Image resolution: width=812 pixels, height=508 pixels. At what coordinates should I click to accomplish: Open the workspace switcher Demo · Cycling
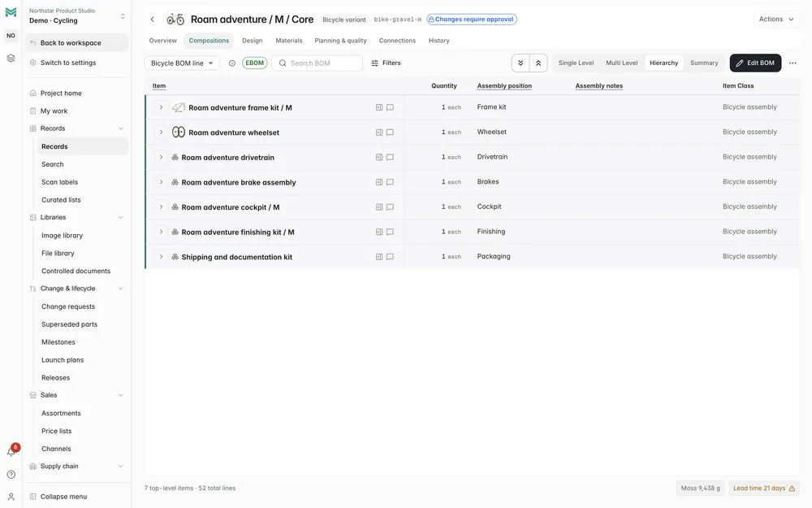pyautogui.click(x=77, y=15)
